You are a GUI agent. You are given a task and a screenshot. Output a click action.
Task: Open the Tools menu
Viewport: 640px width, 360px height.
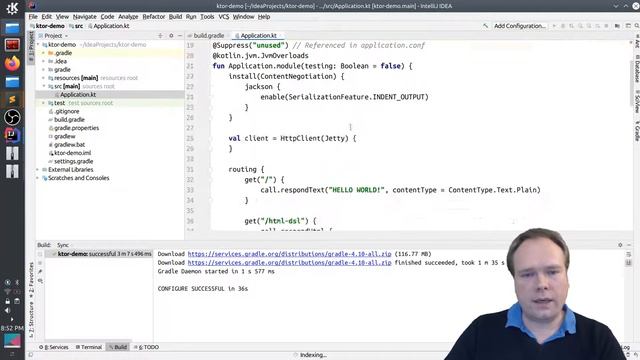[207, 17]
